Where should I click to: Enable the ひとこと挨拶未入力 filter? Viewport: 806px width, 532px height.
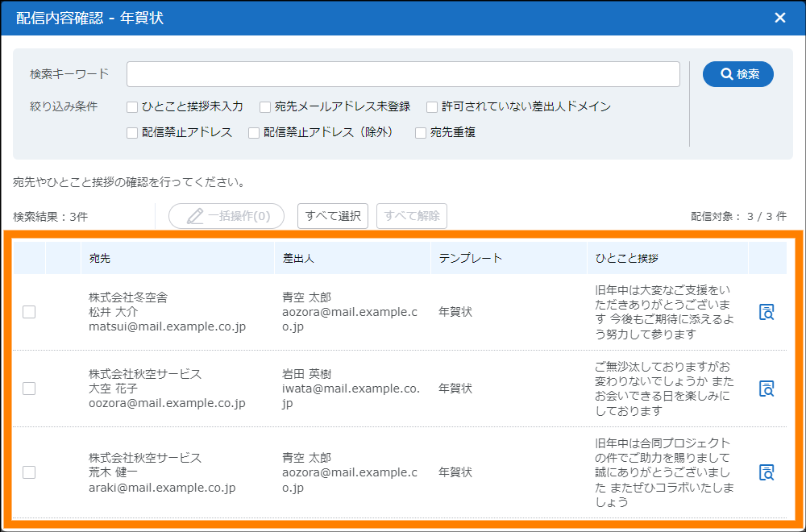133,106
